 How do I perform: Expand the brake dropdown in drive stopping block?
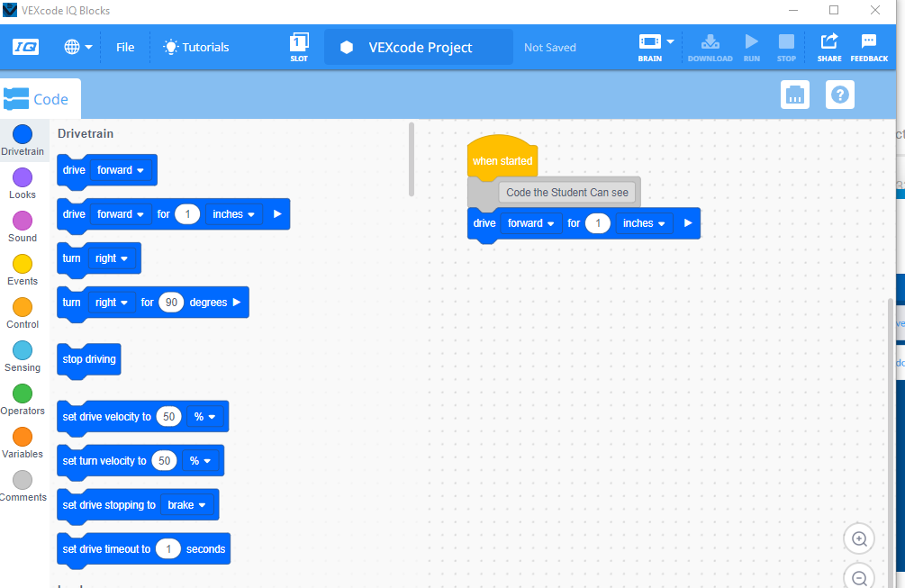click(x=187, y=505)
